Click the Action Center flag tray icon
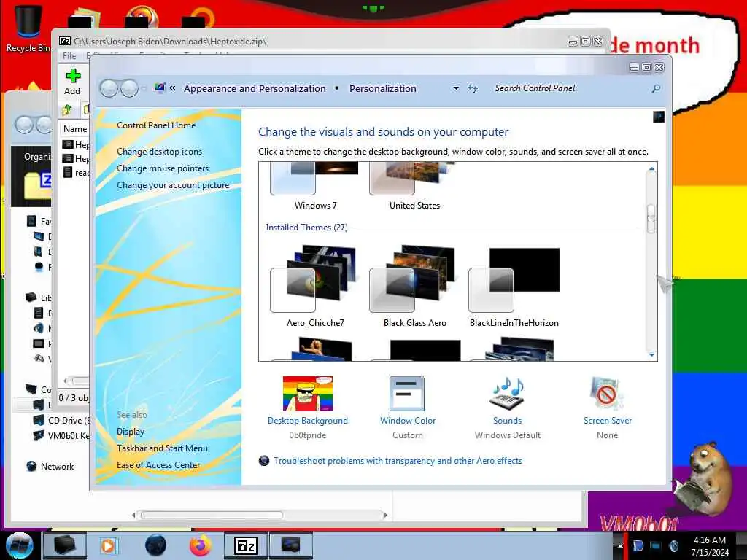Image resolution: width=747 pixels, height=560 pixels. 638,545
